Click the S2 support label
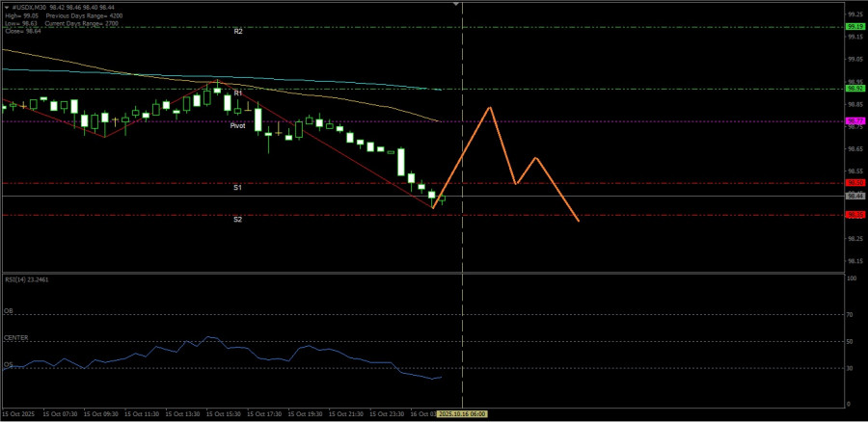The height and width of the screenshot is (422, 868). 237,220
